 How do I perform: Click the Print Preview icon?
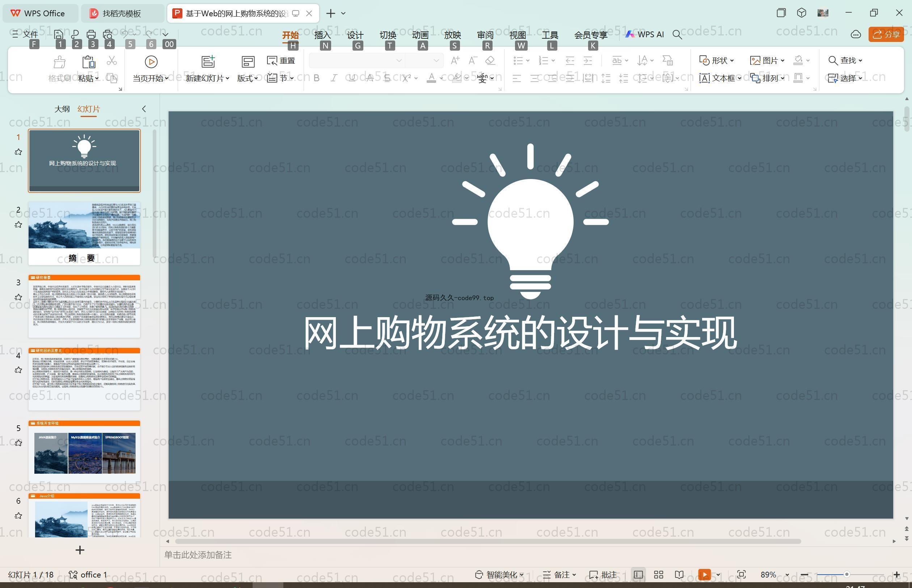[x=108, y=34]
